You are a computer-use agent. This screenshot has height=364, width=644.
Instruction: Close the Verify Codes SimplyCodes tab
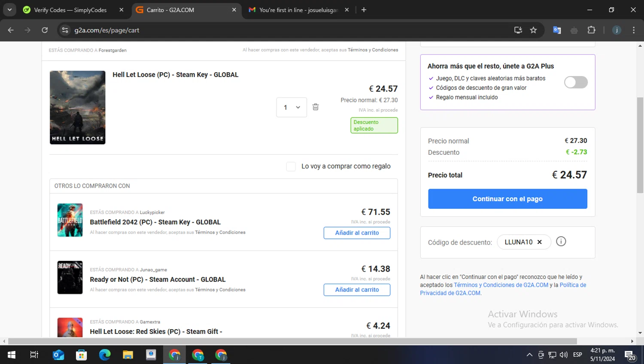122,10
